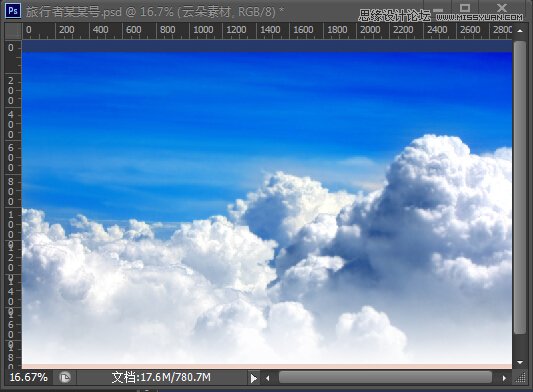
Task: Click the window resize grip corner
Action: click(x=520, y=378)
